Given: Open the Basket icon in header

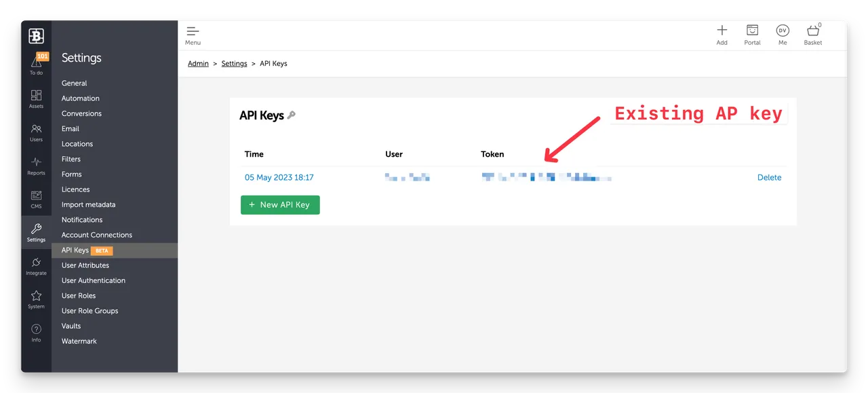Looking at the screenshot, I should point(812,31).
